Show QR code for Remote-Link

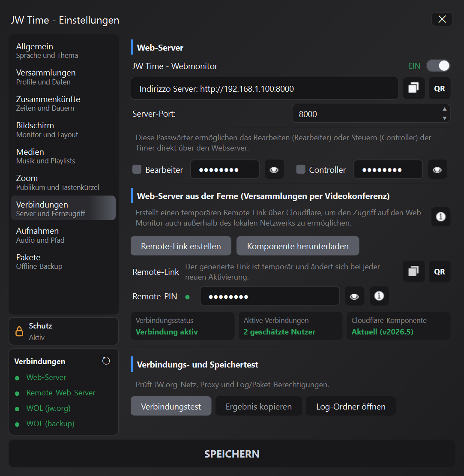tap(439, 271)
